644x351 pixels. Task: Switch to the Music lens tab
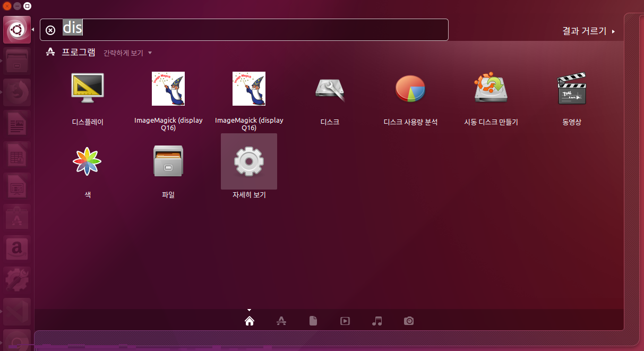point(377,321)
